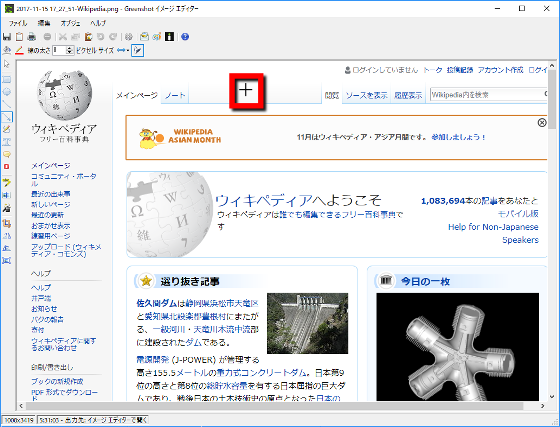Open image in MS Paint via palette icon

157,36
